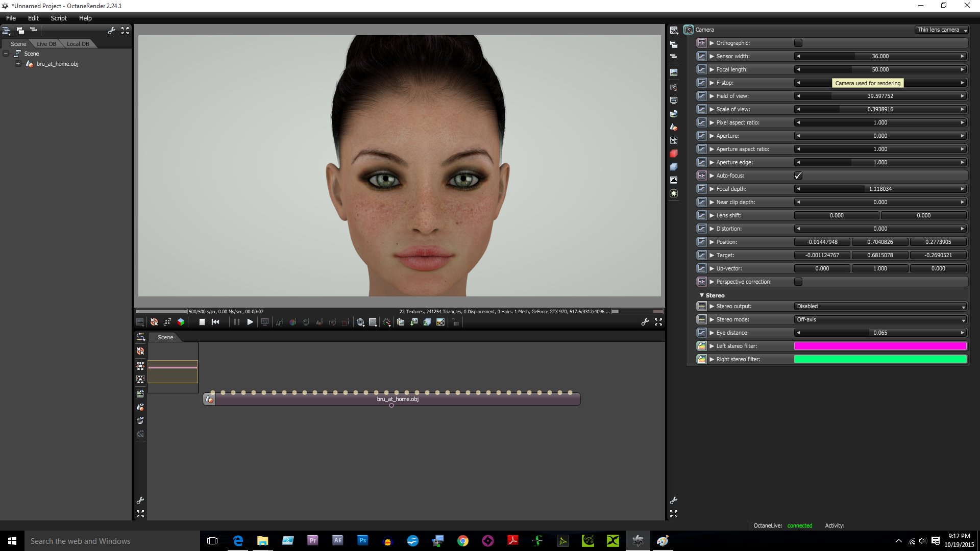Stop the render with the stop button
The image size is (980, 551).
tap(202, 322)
